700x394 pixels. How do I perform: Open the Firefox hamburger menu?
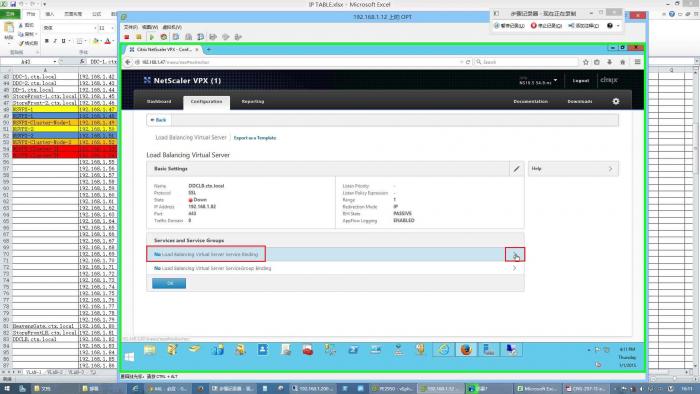point(638,62)
